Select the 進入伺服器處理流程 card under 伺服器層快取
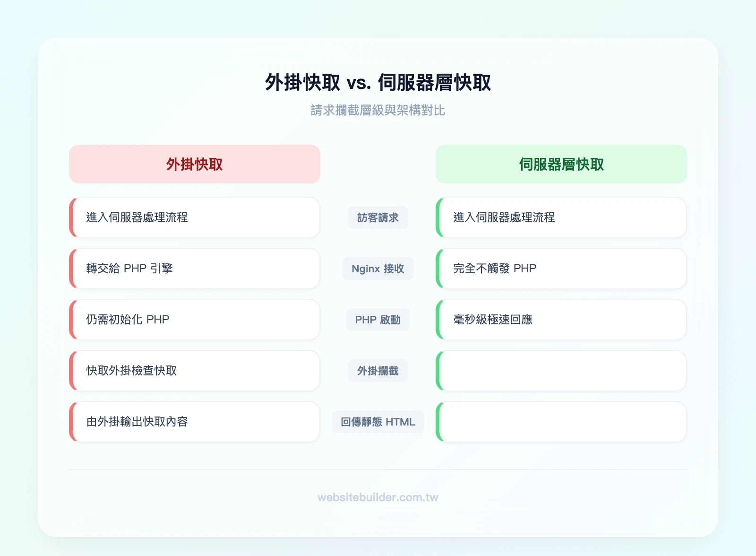 pos(561,217)
